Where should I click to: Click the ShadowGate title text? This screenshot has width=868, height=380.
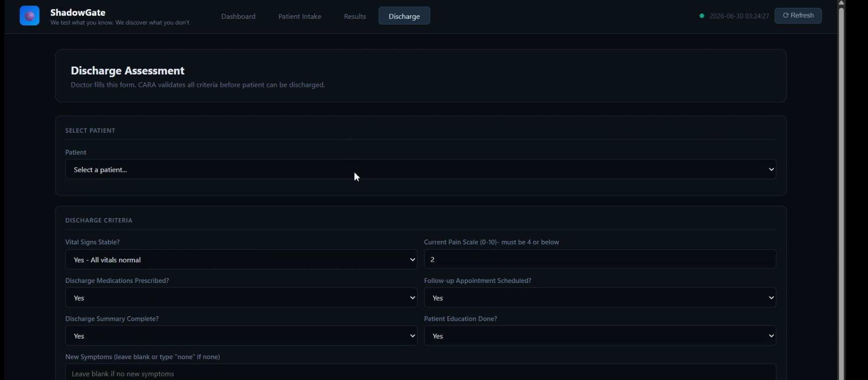pyautogui.click(x=78, y=12)
